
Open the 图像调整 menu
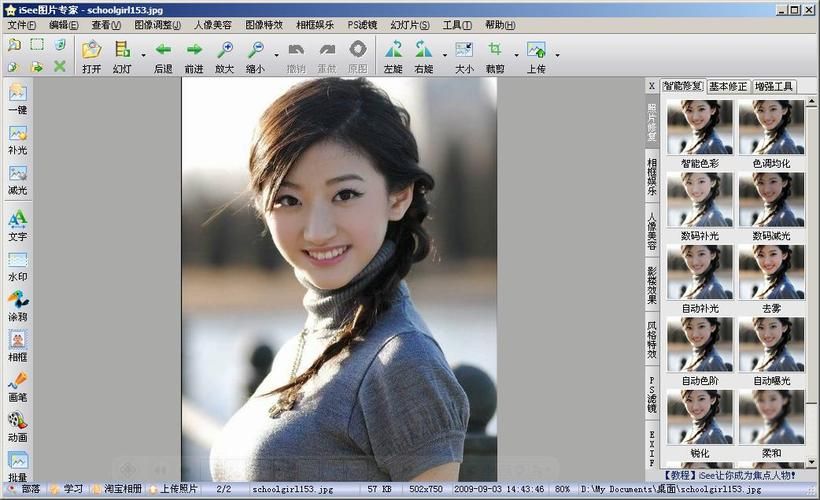coord(157,25)
